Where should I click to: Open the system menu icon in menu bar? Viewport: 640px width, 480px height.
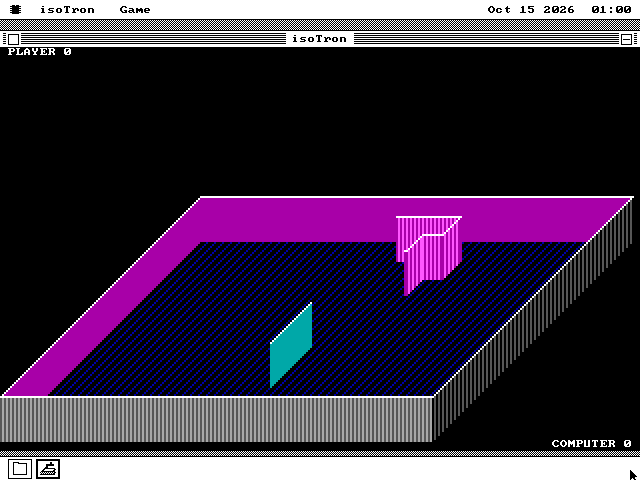click(x=16, y=9)
